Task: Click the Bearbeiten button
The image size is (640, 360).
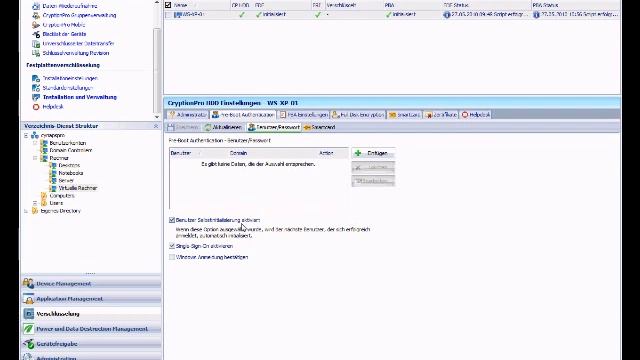Action: pyautogui.click(x=373, y=181)
